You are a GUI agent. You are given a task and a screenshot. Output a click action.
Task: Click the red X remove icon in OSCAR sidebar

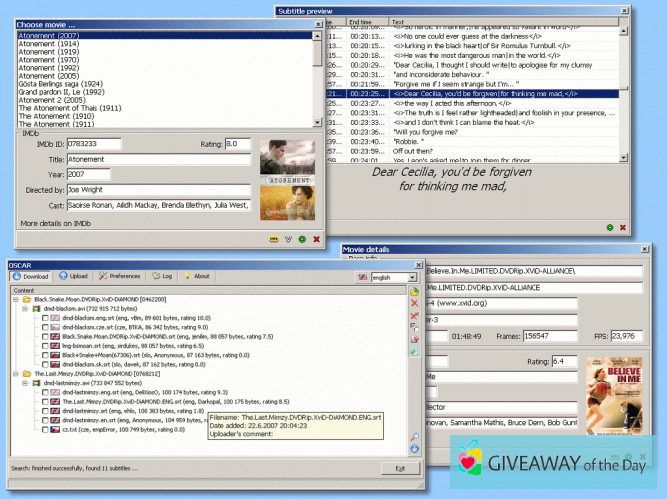(x=414, y=302)
